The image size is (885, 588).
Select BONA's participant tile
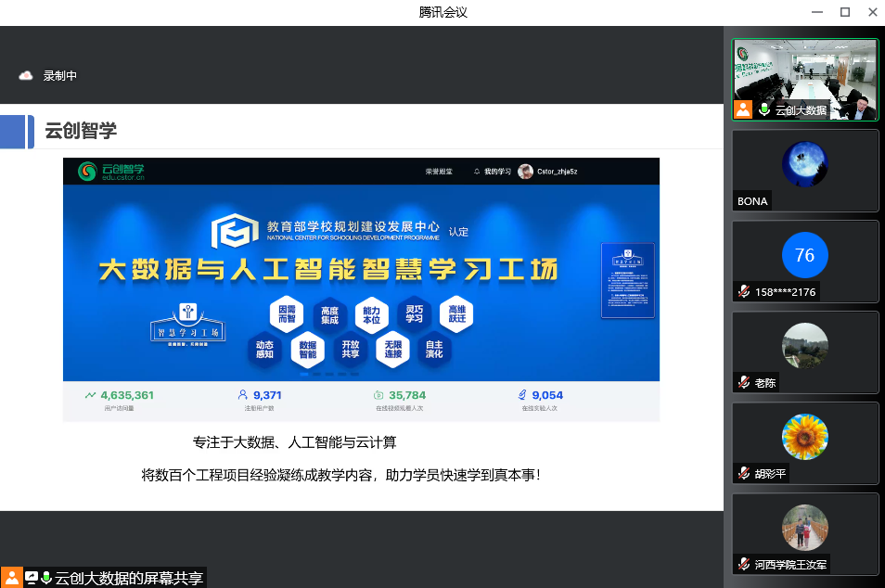tap(804, 170)
